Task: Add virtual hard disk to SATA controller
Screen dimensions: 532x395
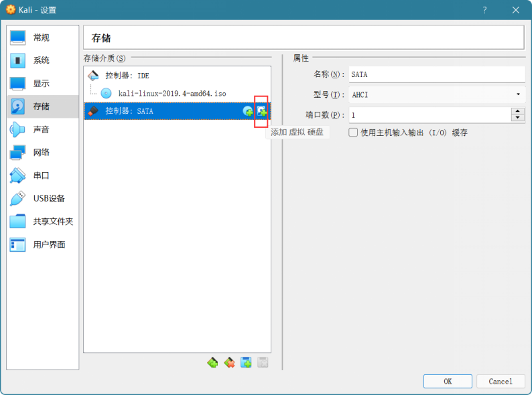Action: point(261,111)
